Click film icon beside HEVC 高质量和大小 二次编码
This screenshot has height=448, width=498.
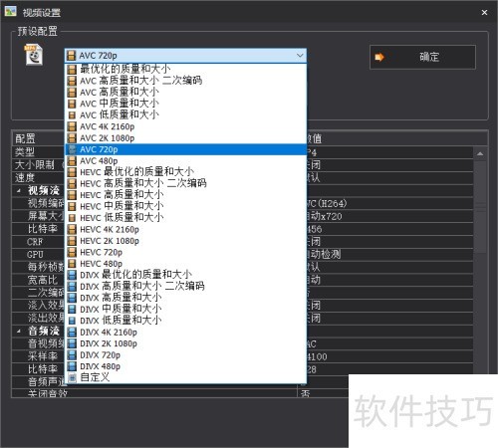72,183
